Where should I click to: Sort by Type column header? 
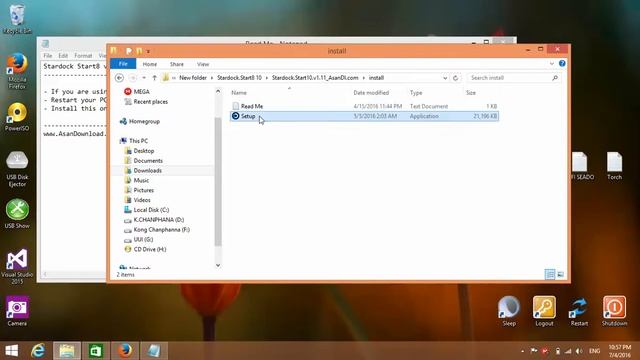click(x=416, y=93)
